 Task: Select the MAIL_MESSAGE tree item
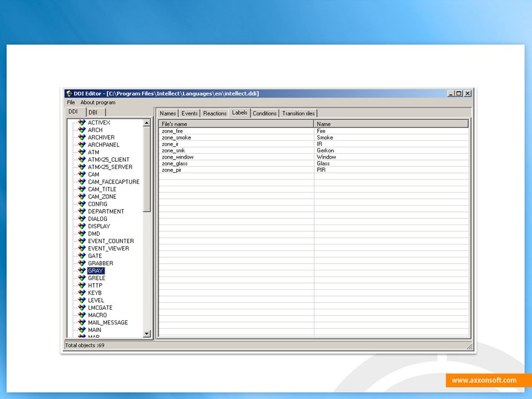coord(108,323)
